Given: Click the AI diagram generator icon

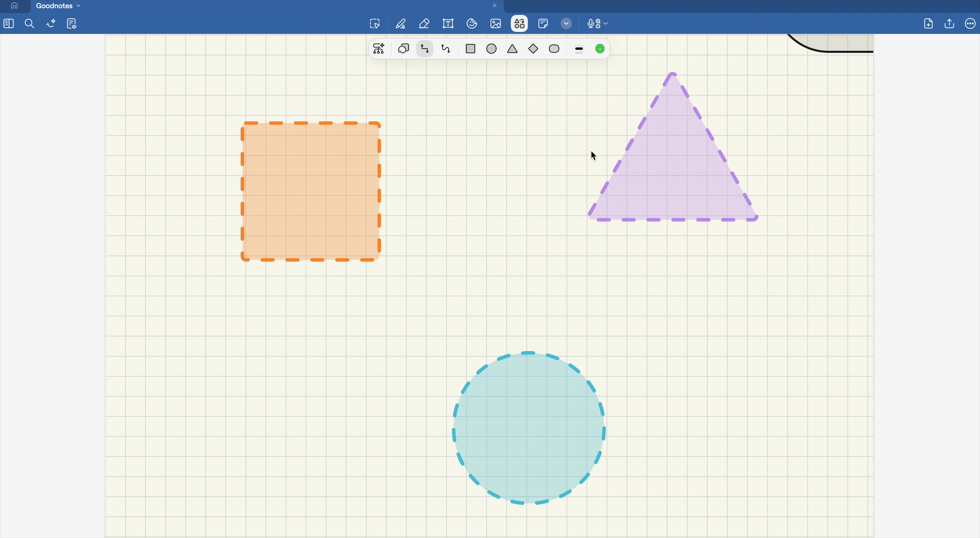Looking at the screenshot, I should pos(379,49).
